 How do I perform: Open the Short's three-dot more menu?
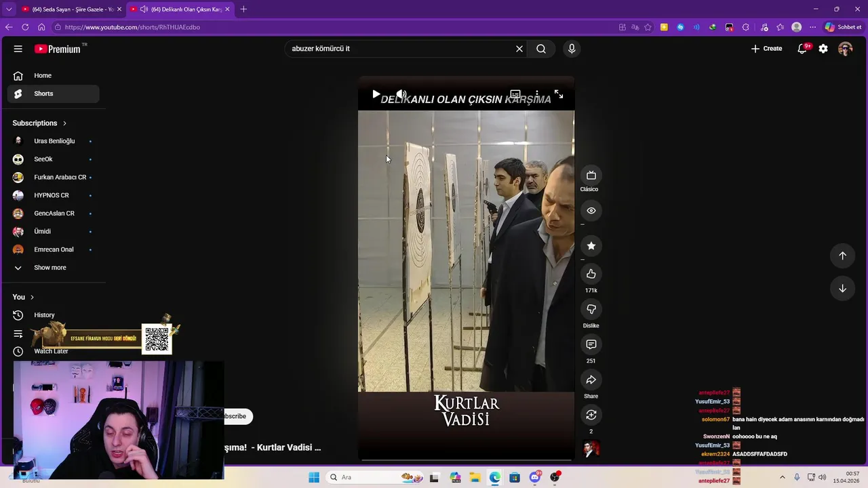tap(536, 94)
